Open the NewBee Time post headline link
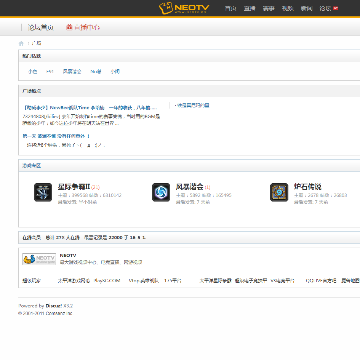This screenshot has height=360, width=360. pos(90,108)
